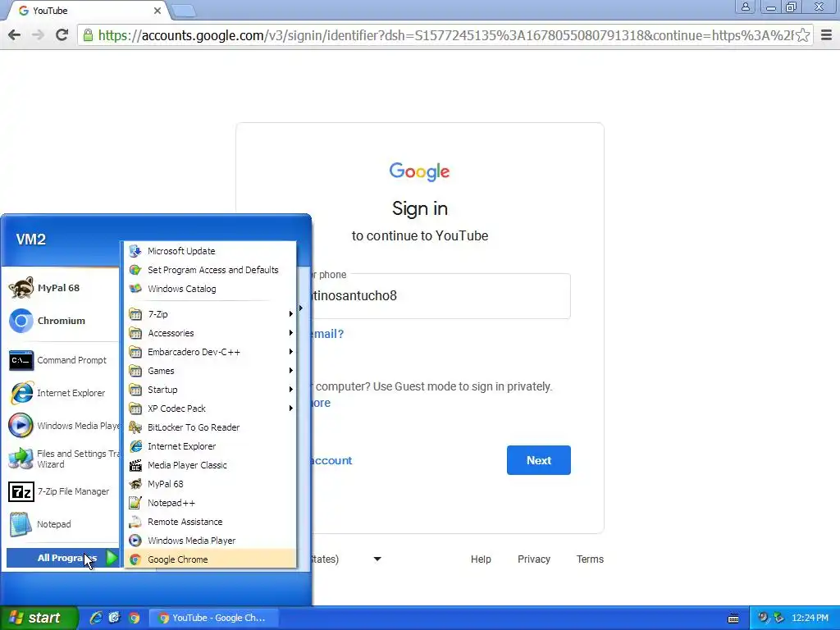840x630 pixels.
Task: Switch to the YouTube browser tab
Action: tap(85, 11)
